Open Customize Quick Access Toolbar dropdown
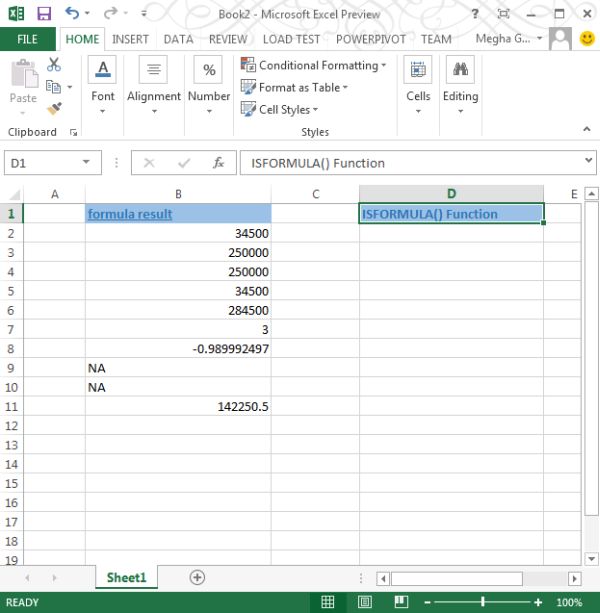Screen dimensions: 600x613 144,14
